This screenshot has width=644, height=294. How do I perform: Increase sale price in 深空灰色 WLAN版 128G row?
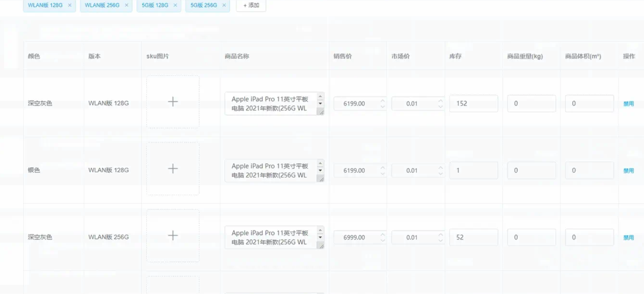click(383, 100)
